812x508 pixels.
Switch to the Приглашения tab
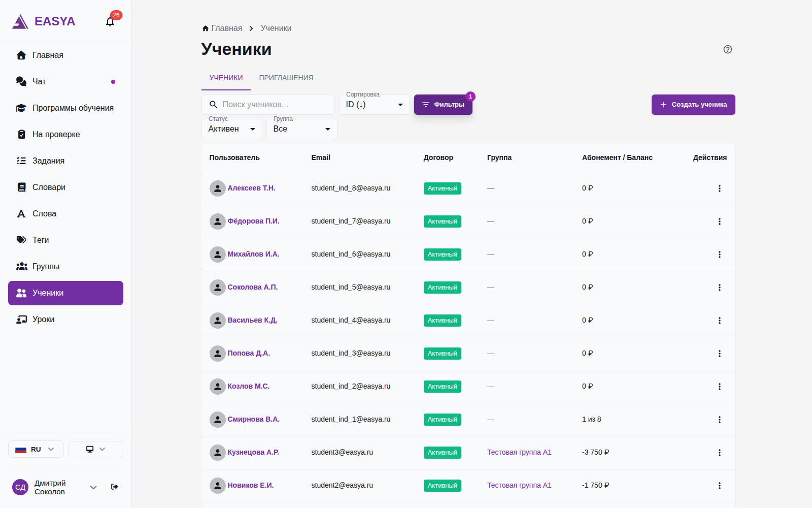coord(286,78)
